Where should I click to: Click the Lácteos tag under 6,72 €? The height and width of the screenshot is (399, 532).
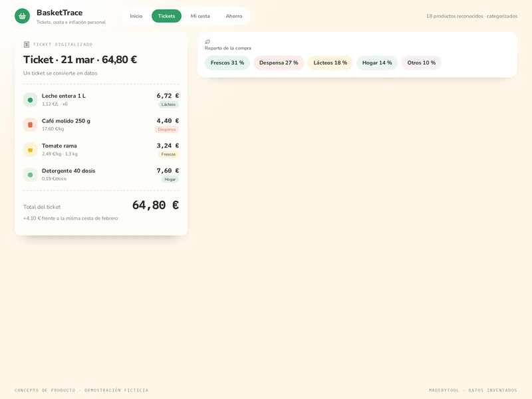(x=168, y=104)
